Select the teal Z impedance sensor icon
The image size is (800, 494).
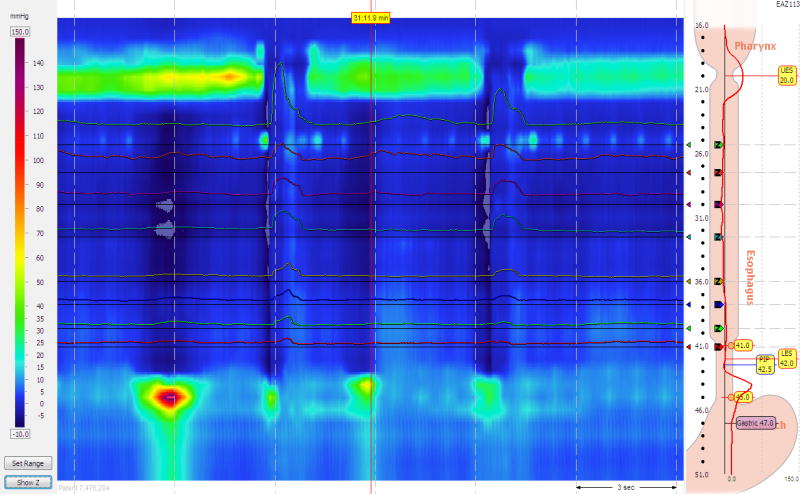click(x=718, y=236)
